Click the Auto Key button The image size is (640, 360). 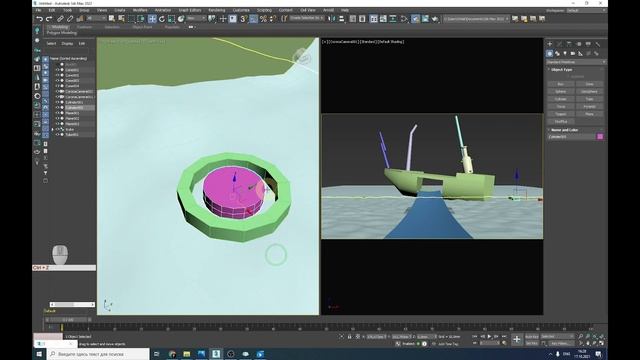(x=531, y=337)
